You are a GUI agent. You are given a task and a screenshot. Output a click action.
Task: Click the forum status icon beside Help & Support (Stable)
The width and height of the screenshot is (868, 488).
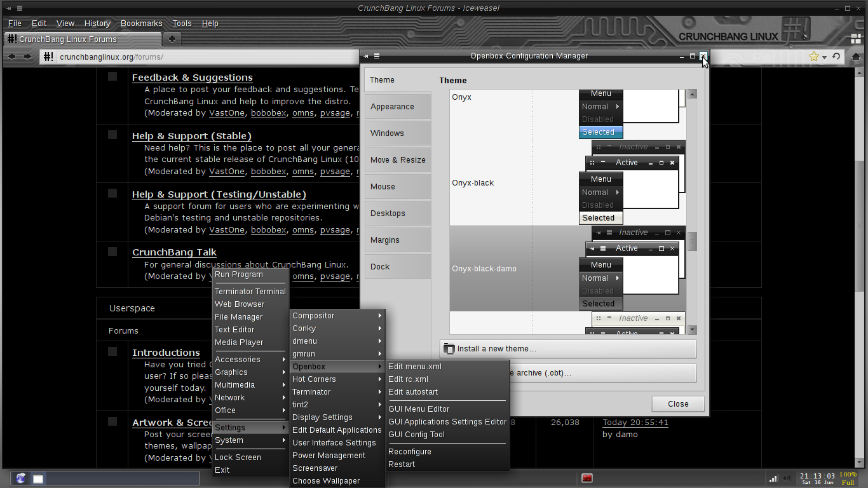(x=112, y=135)
